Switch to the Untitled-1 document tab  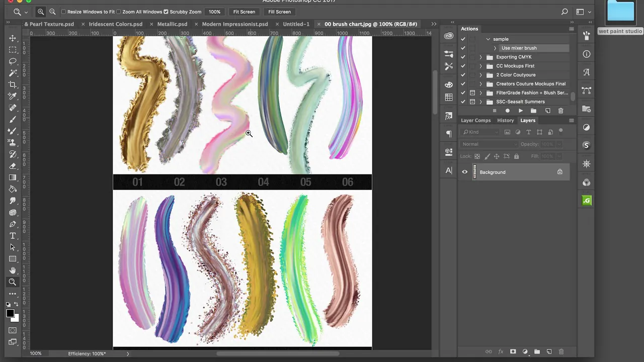[x=296, y=24]
